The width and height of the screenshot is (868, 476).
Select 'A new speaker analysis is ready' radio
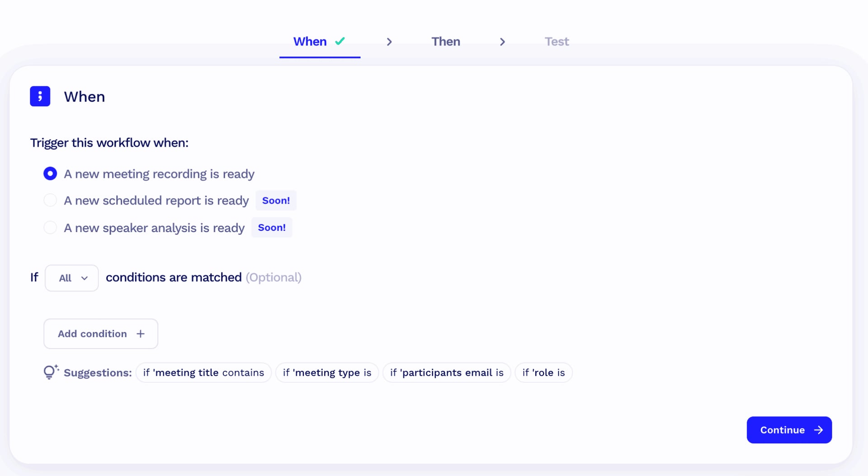(x=50, y=227)
